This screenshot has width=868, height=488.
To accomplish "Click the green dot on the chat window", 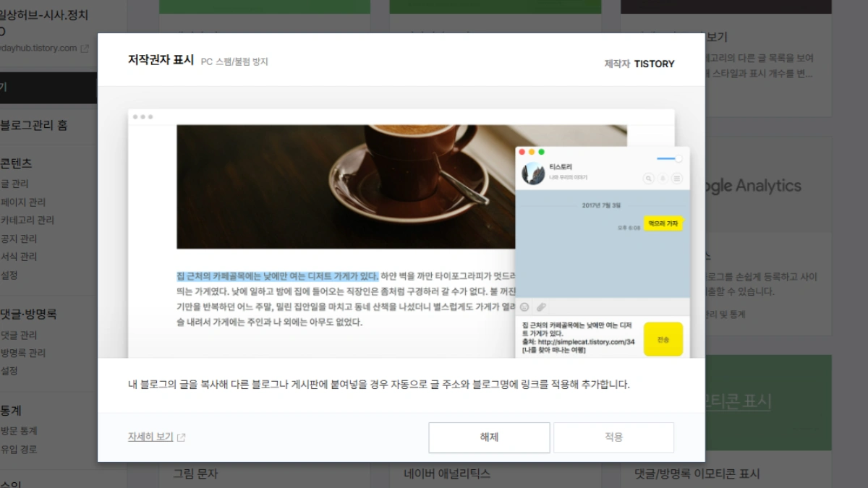I will 541,152.
